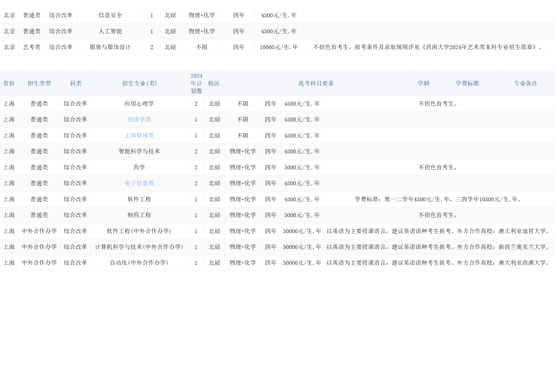Click the 招生专业(类) column header
Image resolution: width=555 pixels, height=392 pixels.
139,83
